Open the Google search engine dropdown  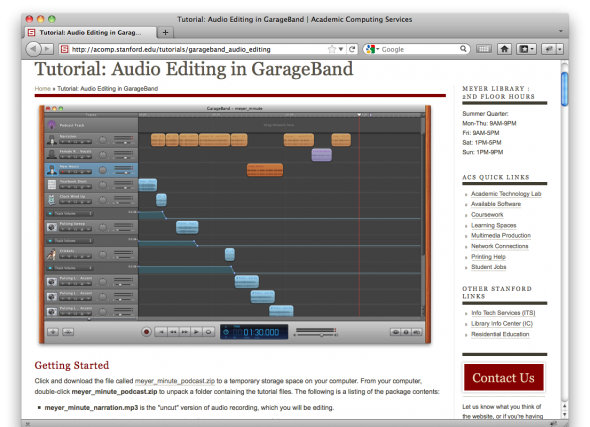point(372,49)
